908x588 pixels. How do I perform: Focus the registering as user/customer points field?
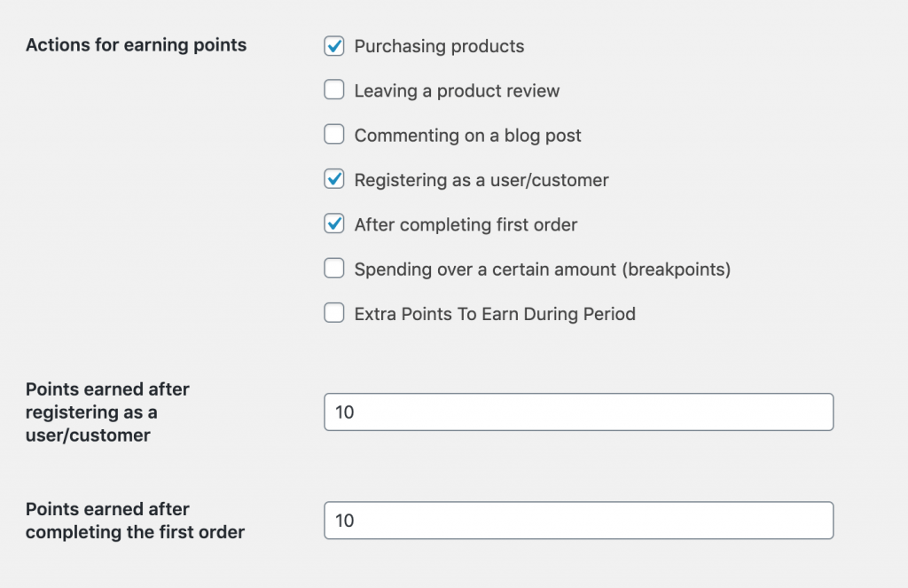click(578, 412)
